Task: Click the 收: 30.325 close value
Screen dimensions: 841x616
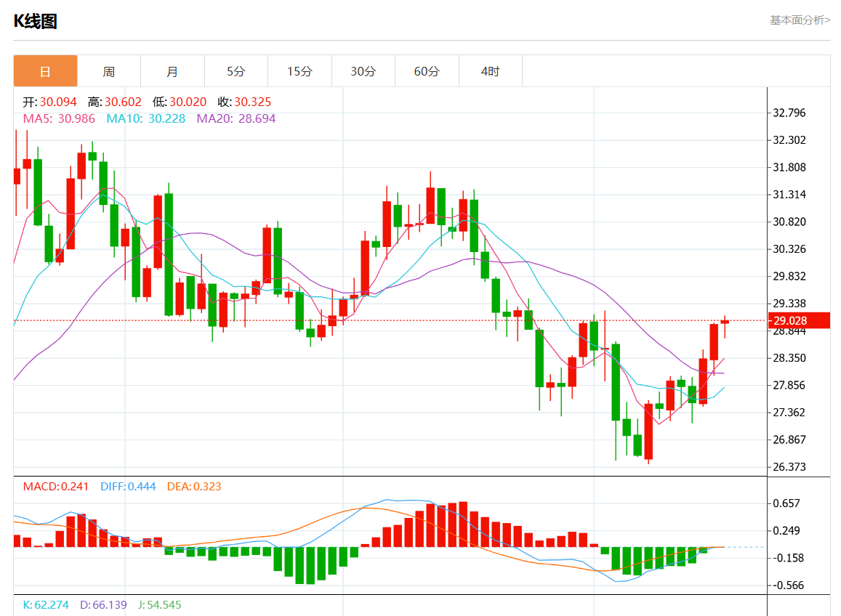Action: (244, 102)
